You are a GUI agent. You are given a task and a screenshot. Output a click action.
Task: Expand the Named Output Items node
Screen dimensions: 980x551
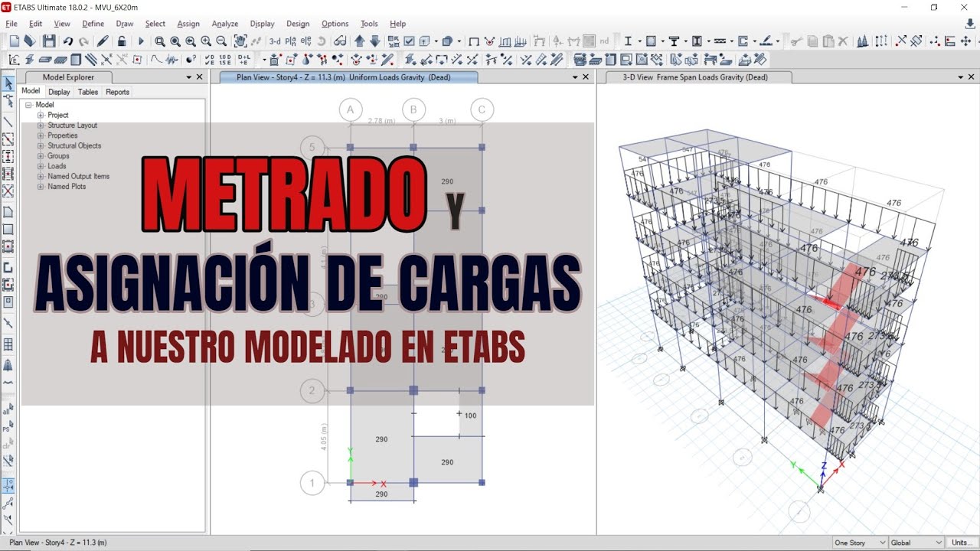click(x=41, y=176)
